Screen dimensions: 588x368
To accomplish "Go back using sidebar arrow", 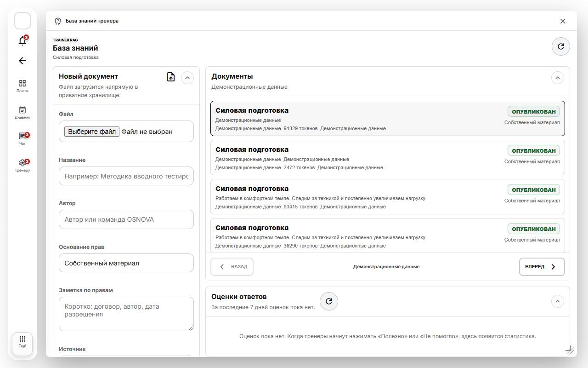I will coord(23,61).
